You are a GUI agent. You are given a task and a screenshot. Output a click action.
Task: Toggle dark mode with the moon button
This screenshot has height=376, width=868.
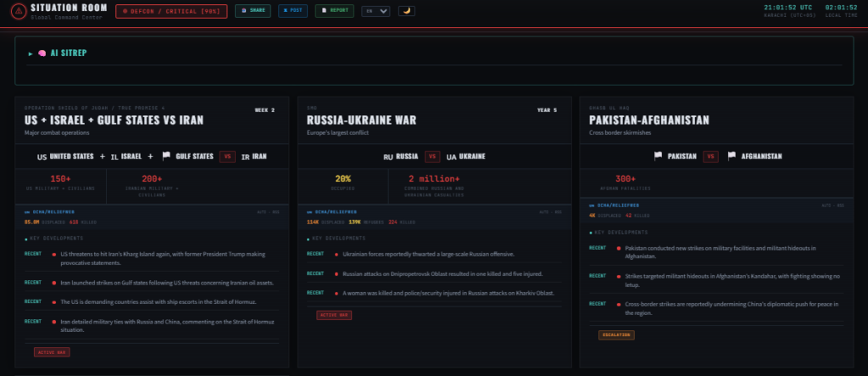tap(407, 11)
